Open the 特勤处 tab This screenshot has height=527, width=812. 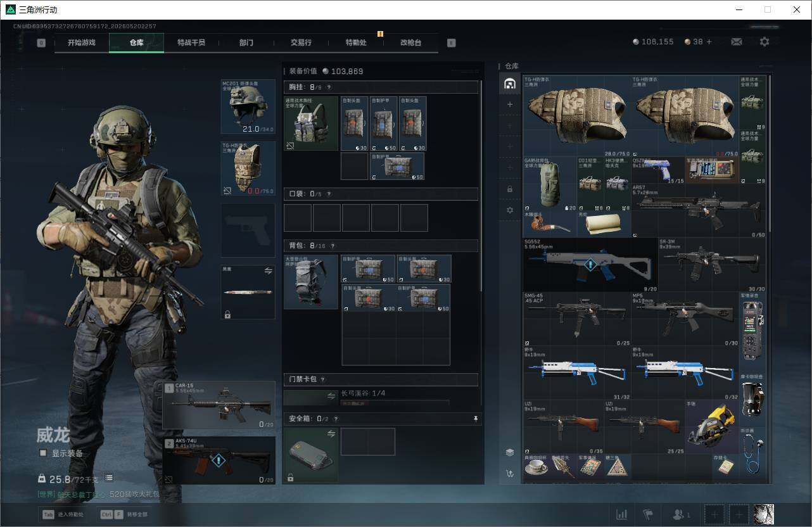356,42
